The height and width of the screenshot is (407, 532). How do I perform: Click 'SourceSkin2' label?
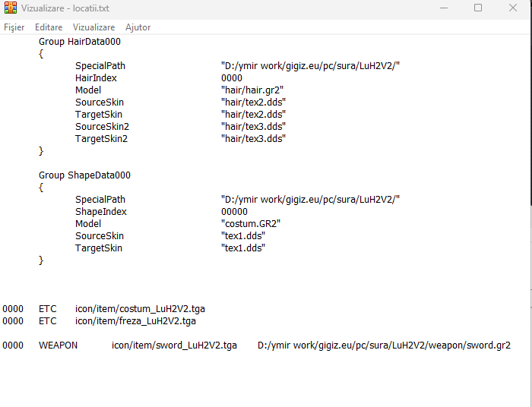tap(102, 127)
